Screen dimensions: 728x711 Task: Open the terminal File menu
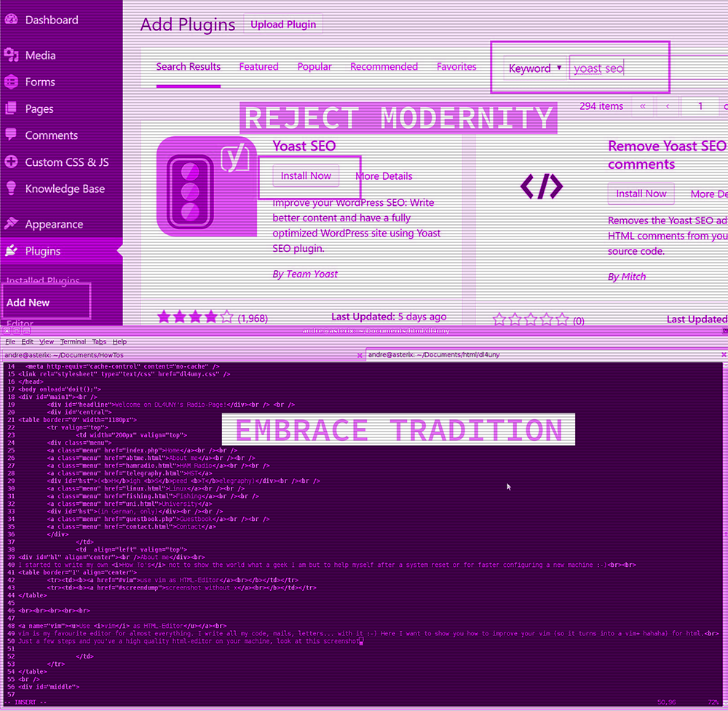coord(10,342)
